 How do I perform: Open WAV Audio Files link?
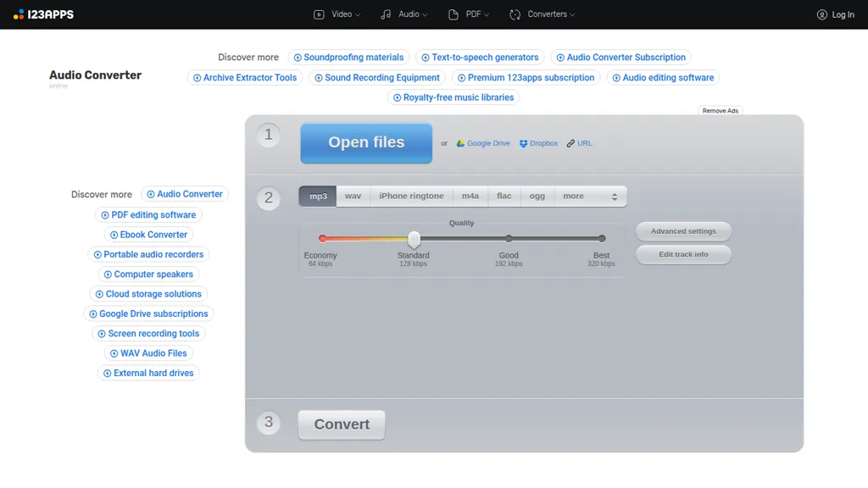tap(148, 353)
